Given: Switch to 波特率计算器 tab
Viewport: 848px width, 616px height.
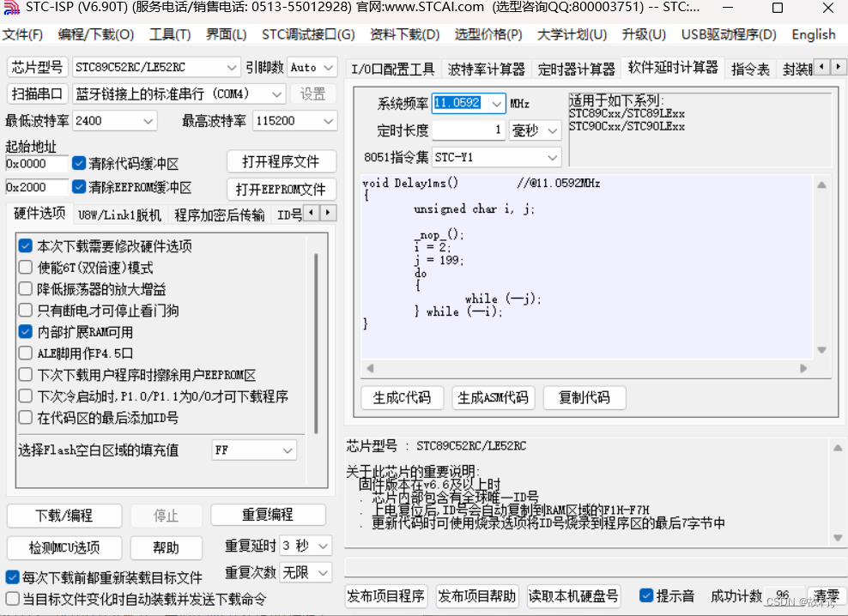Looking at the screenshot, I should [486, 69].
